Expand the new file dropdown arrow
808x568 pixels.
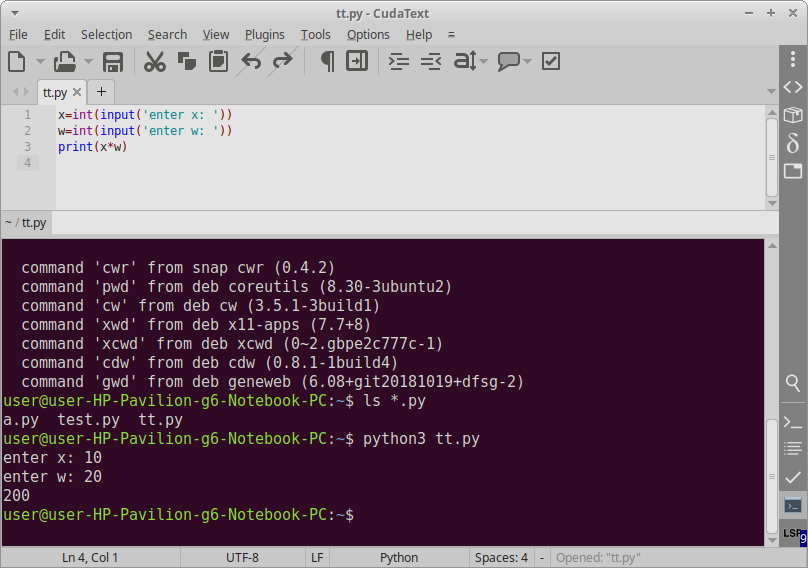[x=40, y=62]
